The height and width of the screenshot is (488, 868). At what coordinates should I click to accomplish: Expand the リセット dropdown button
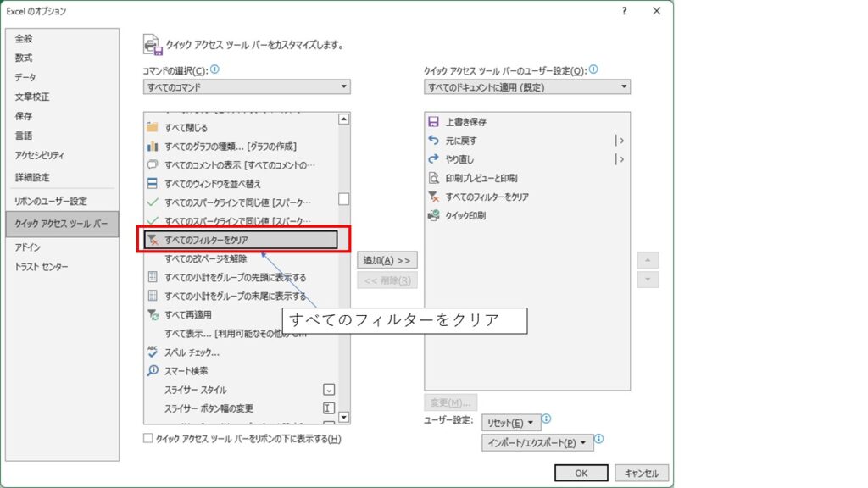pos(511,423)
